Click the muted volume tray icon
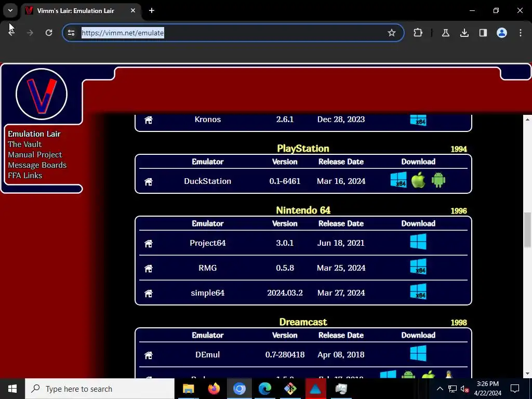Viewport: 532px width, 399px height. click(x=464, y=389)
